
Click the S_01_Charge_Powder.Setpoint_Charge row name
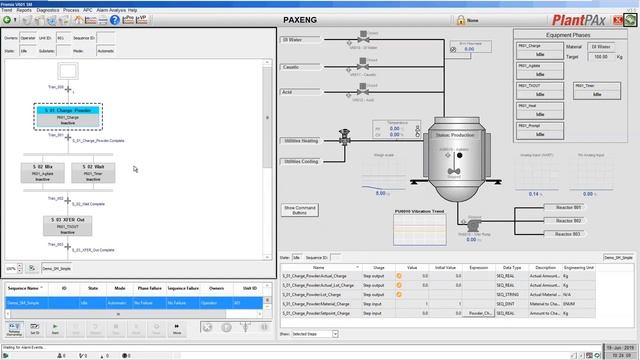tap(316, 313)
